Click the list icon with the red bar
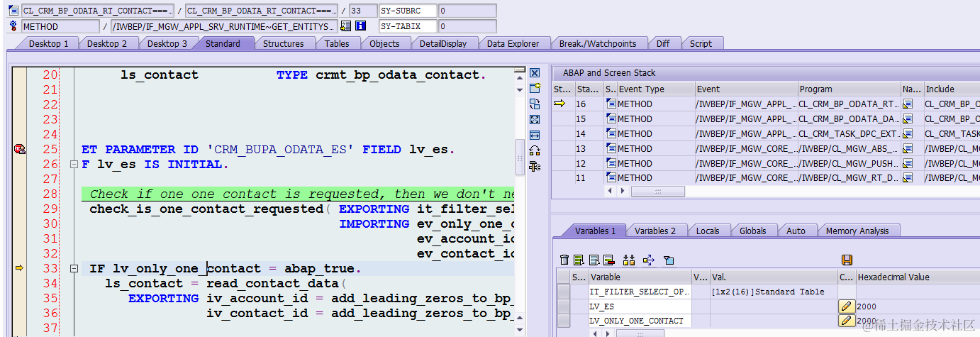This screenshot has width=980, height=337. (x=608, y=260)
